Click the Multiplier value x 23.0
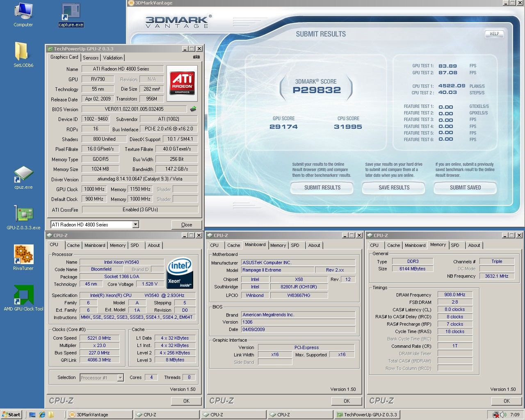This screenshot has height=420, width=525. pos(99,345)
